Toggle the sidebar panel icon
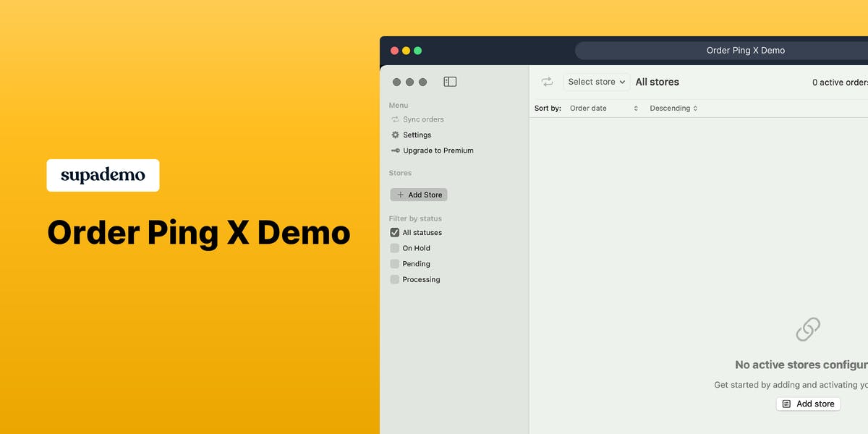The image size is (868, 434). point(450,82)
